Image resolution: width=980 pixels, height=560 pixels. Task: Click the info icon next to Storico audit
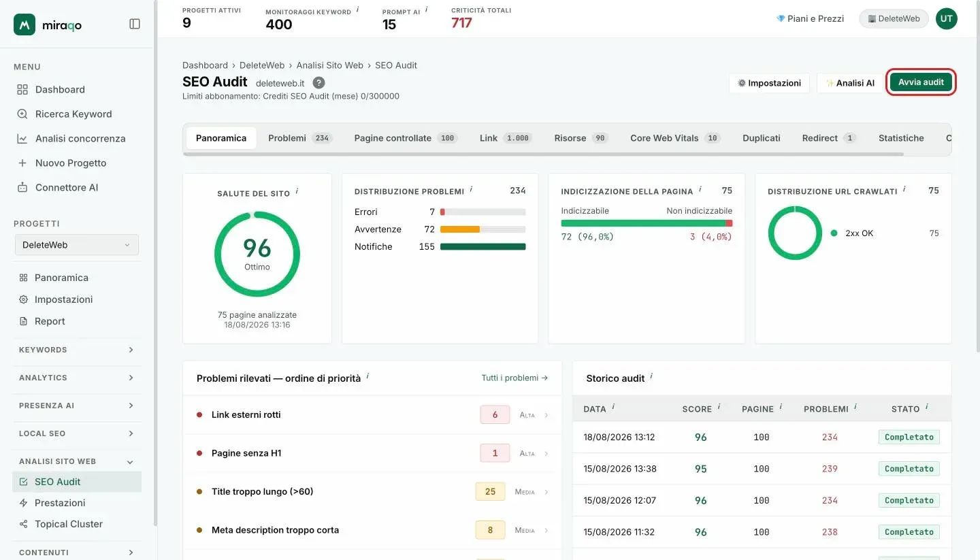pos(651,376)
